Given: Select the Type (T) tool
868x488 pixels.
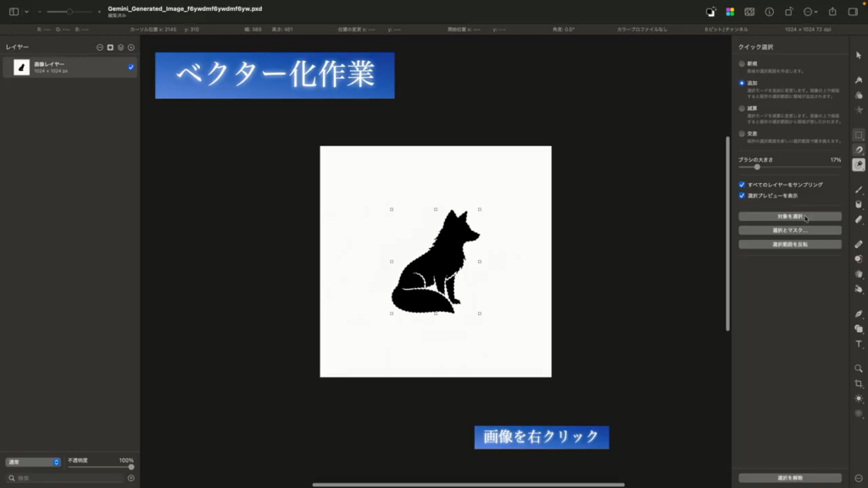Looking at the screenshot, I should [859, 344].
